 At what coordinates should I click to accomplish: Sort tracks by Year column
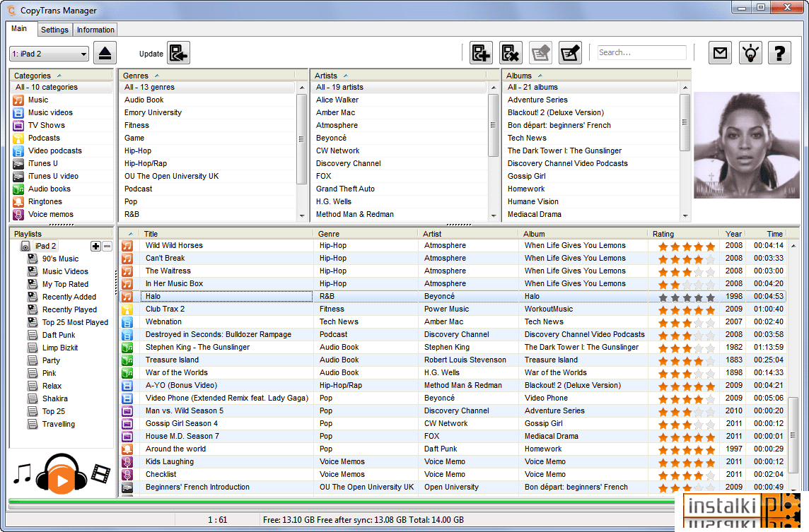[x=733, y=234]
